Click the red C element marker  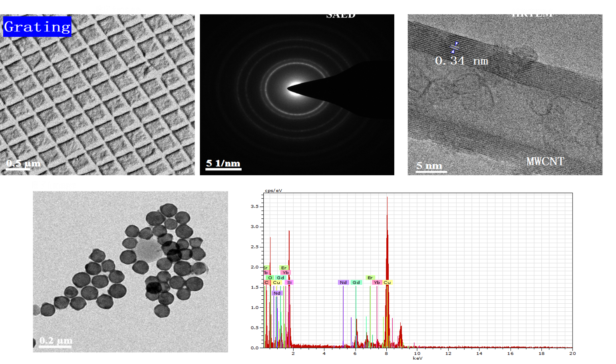266,282
